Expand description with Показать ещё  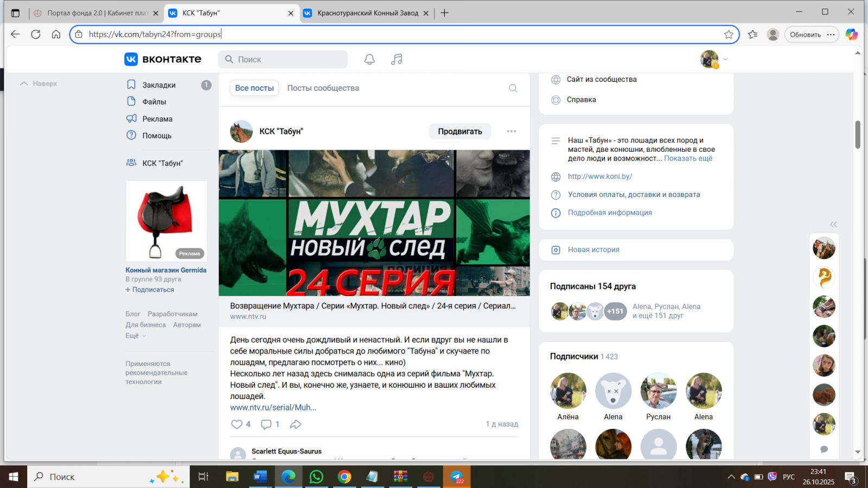click(688, 158)
